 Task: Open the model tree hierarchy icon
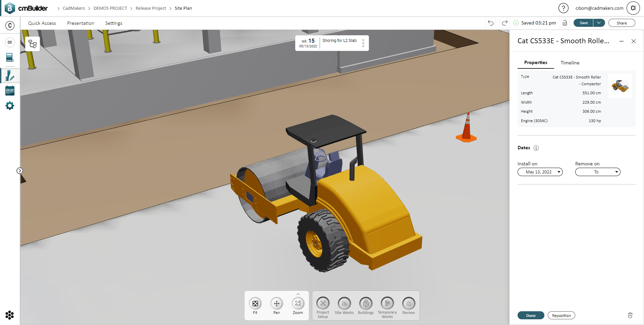pos(33,44)
